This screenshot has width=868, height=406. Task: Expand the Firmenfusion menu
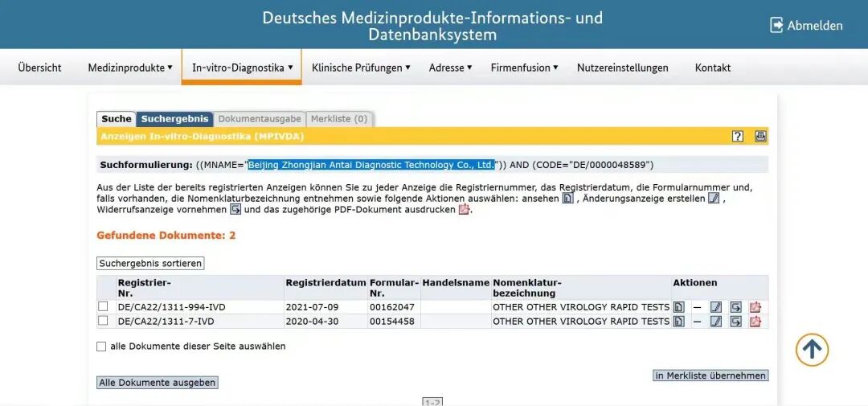pos(524,68)
